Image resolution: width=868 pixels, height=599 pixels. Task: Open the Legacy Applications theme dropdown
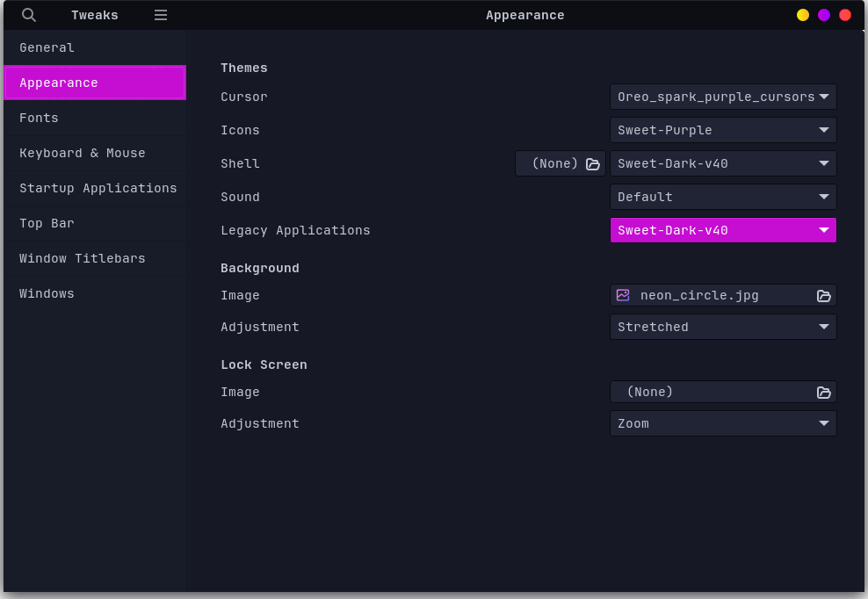(722, 229)
